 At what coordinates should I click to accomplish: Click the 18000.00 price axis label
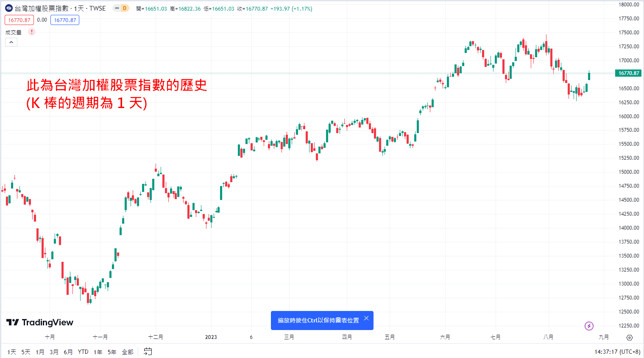[629, 5]
